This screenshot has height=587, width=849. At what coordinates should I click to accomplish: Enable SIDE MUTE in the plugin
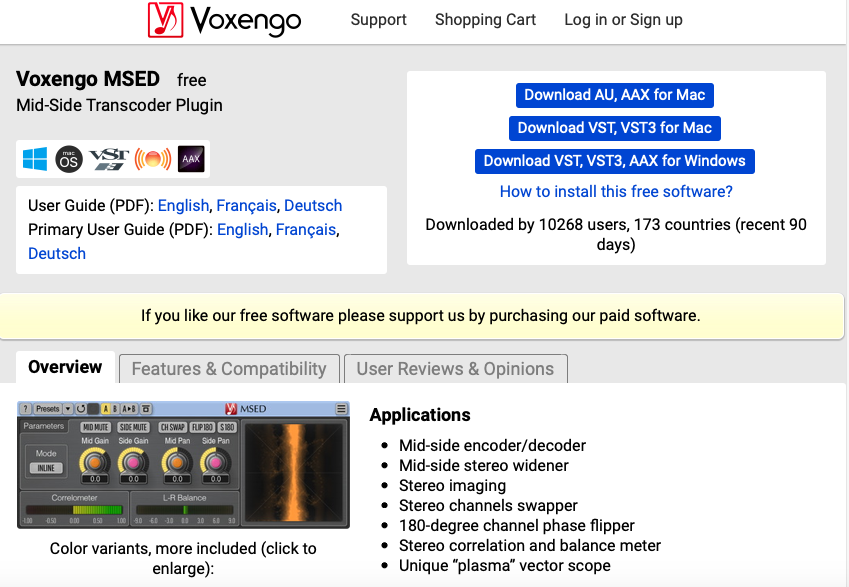tap(134, 426)
